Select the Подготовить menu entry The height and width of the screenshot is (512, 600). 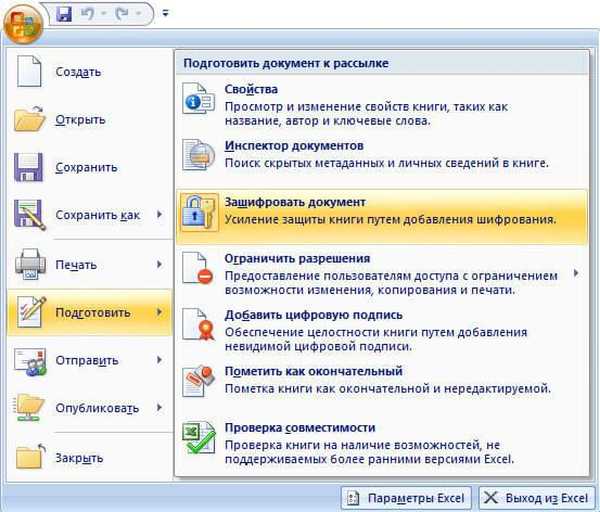pyautogui.click(x=90, y=312)
